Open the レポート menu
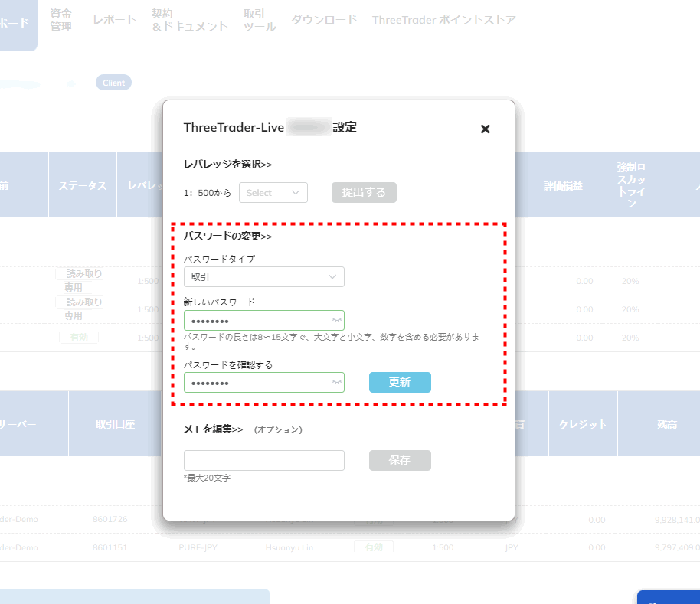This screenshot has height=604, width=700. (x=114, y=20)
